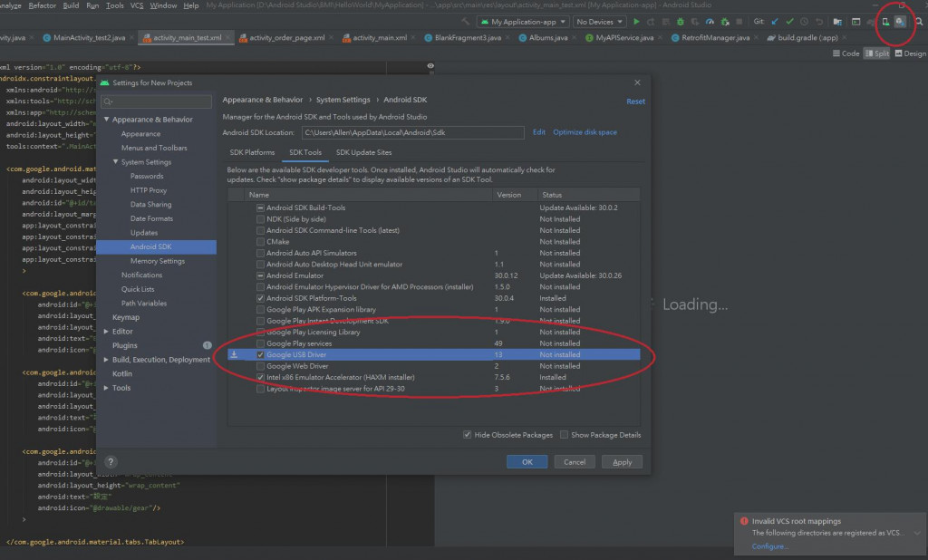Sort by the Name column header
Viewport: 928px width, 560px height.
click(x=368, y=195)
